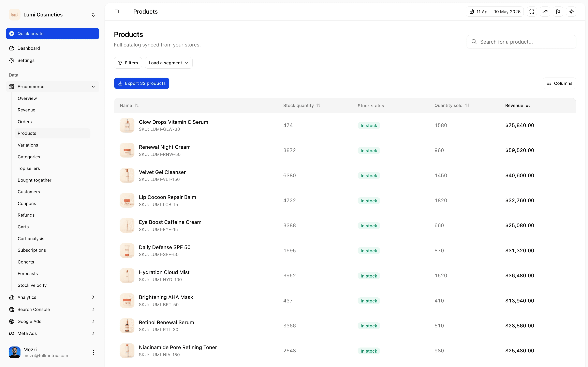The width and height of the screenshot is (588, 367).
Task: Expand the Analytics section
Action: click(x=53, y=297)
